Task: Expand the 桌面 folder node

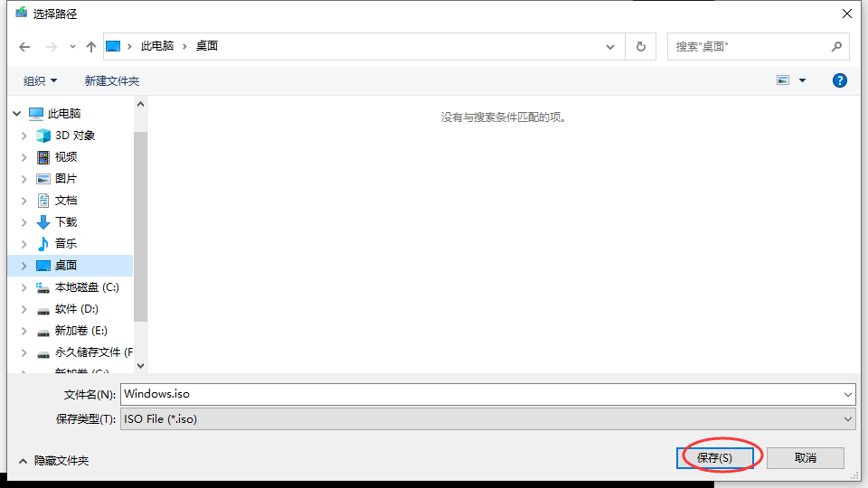Action: point(24,266)
